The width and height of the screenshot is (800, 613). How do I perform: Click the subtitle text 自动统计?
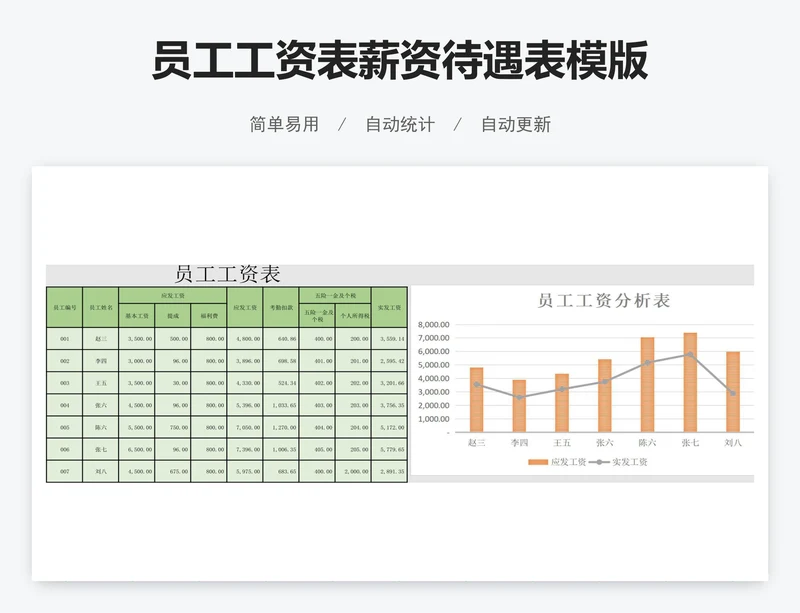pos(400,124)
